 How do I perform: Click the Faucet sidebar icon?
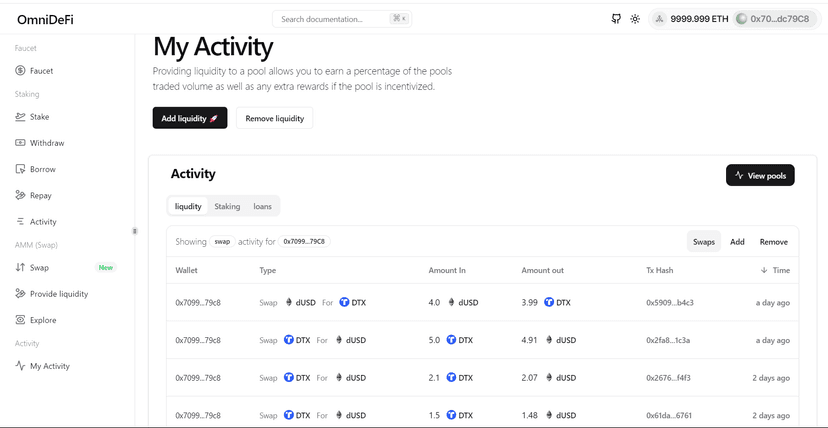click(20, 71)
